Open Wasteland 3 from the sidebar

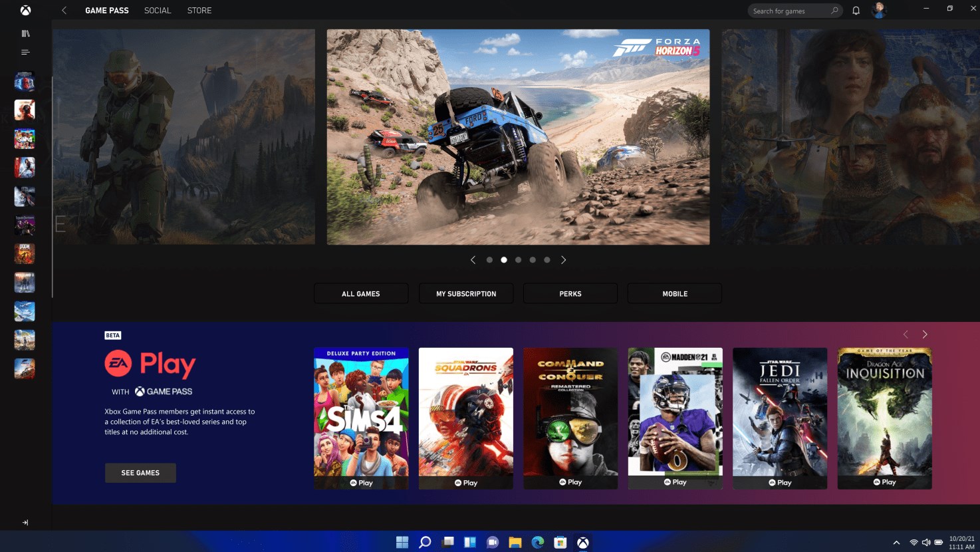(x=25, y=282)
